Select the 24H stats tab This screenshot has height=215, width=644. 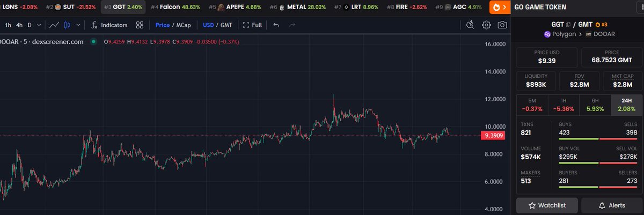coord(626,105)
